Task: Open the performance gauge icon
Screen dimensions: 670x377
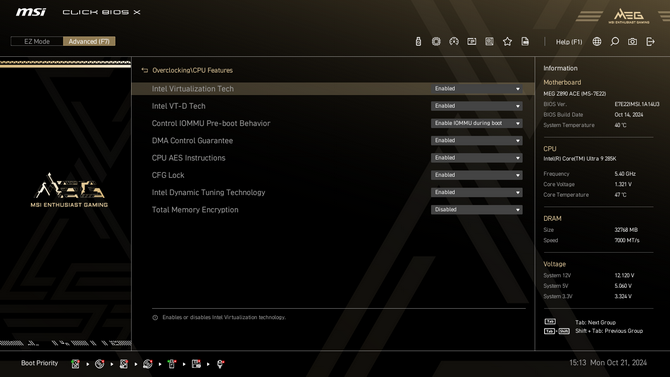Action: coord(454,41)
